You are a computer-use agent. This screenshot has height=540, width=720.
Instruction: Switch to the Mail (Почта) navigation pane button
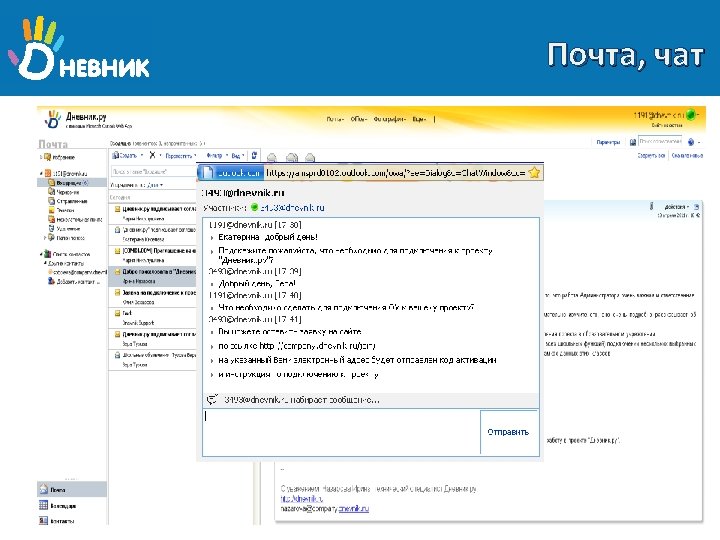pyautogui.click(x=72, y=489)
